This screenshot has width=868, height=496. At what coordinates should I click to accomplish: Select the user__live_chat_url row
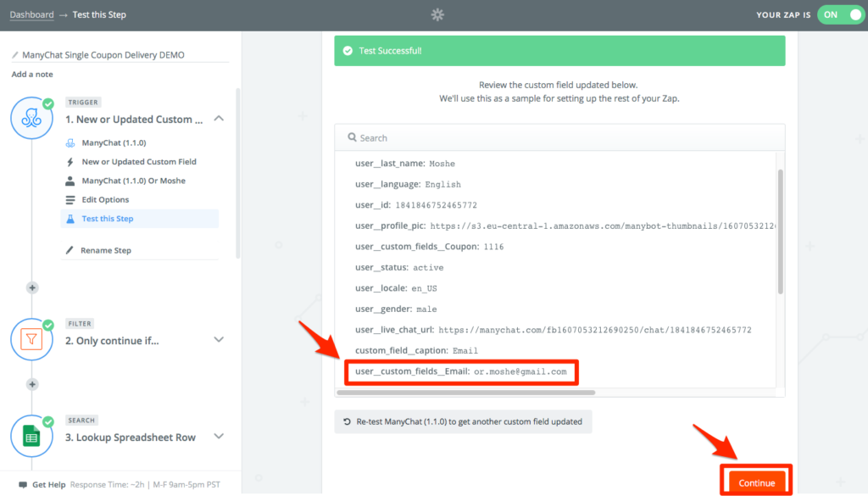coord(554,330)
